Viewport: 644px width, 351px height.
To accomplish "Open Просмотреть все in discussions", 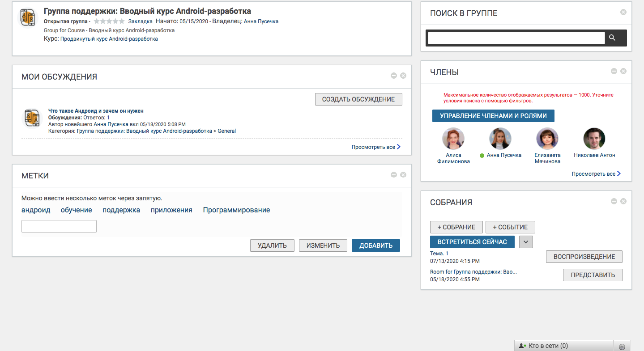I will (x=375, y=147).
